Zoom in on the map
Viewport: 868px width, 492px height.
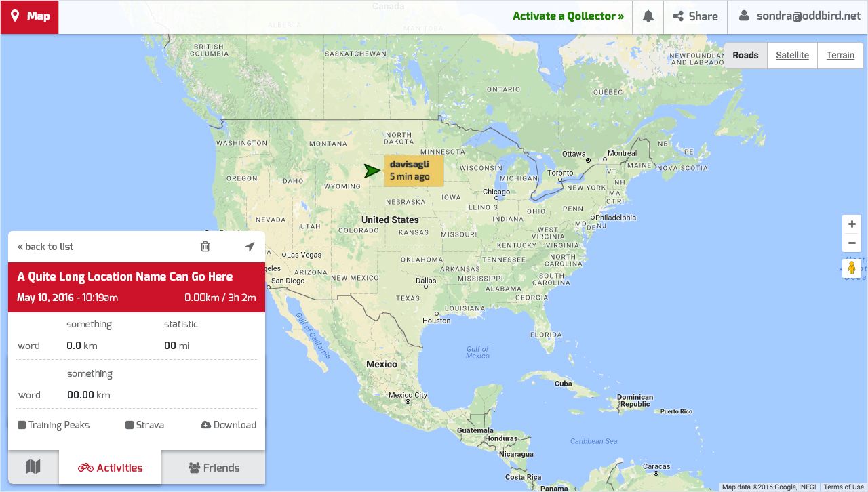tap(852, 224)
